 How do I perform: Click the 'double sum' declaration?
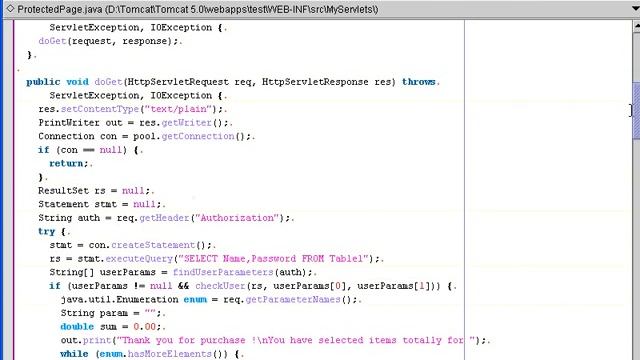(89, 327)
